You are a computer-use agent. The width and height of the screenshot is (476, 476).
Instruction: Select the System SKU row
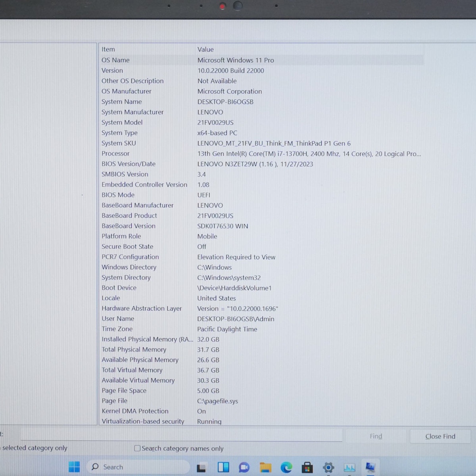(262, 143)
